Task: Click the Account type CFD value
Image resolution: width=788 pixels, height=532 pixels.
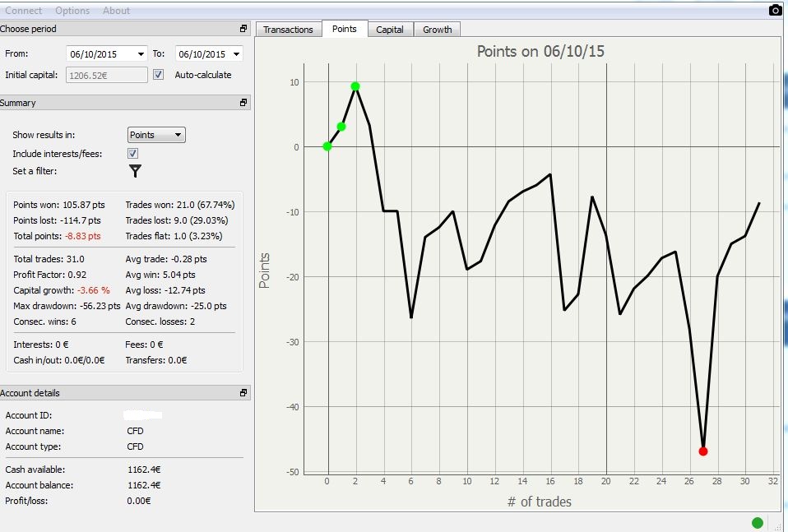Action: (x=135, y=446)
